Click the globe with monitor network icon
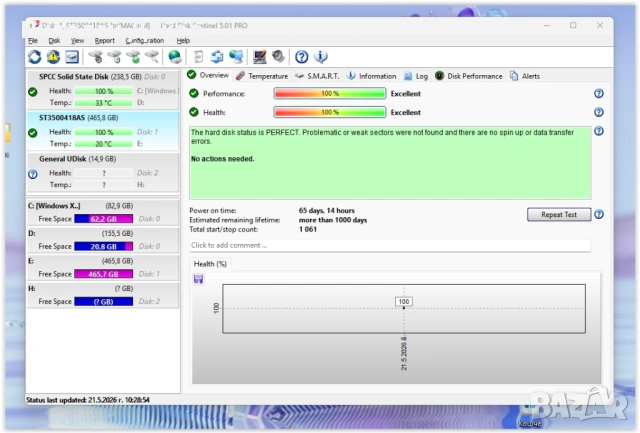The width and height of the screenshot is (640, 433). [x=236, y=57]
